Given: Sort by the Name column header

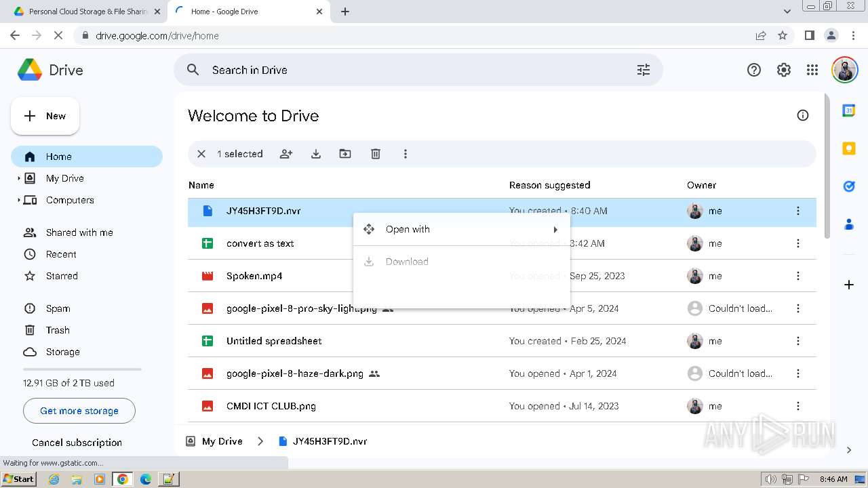Looking at the screenshot, I should point(201,185).
